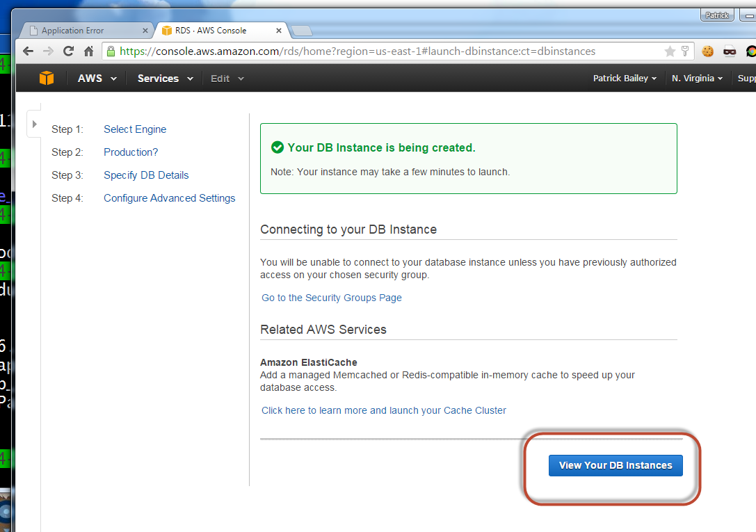Click 'Your DB Instance is being created.' text

pos(381,147)
